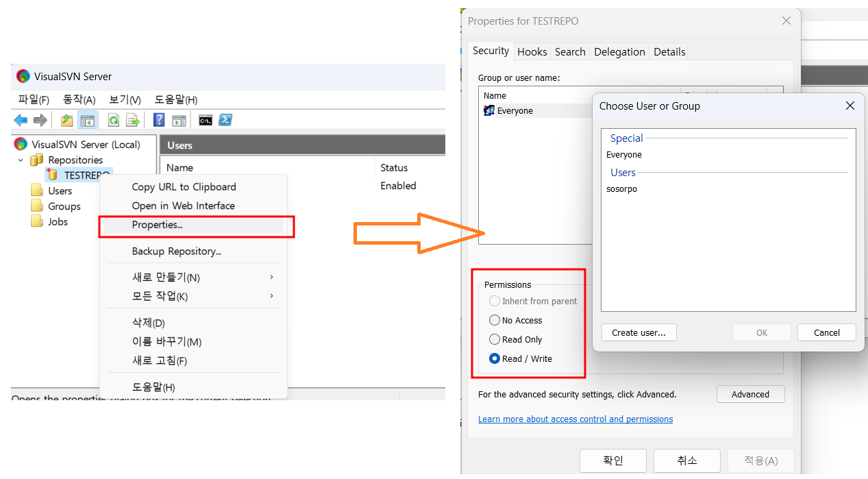The height and width of the screenshot is (479, 868).
Task: Click the 적용(A) button
Action: (x=761, y=460)
